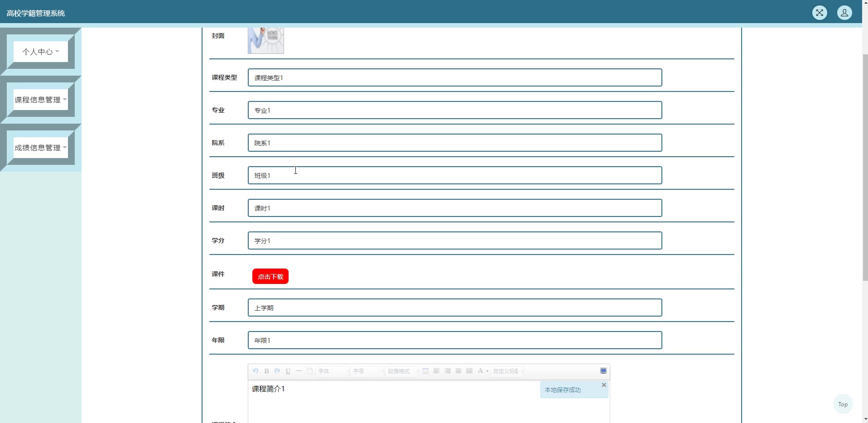
Task: Click the 本地保存成功 message text
Action: tap(563, 390)
